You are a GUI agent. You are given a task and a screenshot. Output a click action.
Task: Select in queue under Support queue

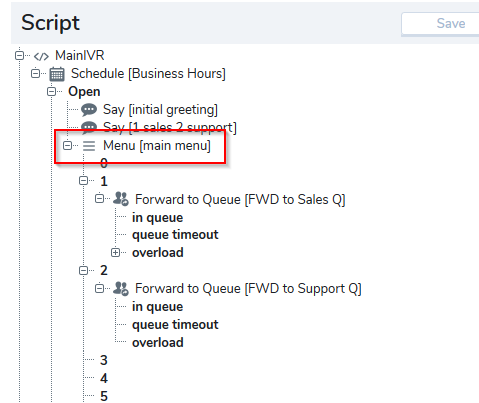pyautogui.click(x=158, y=307)
